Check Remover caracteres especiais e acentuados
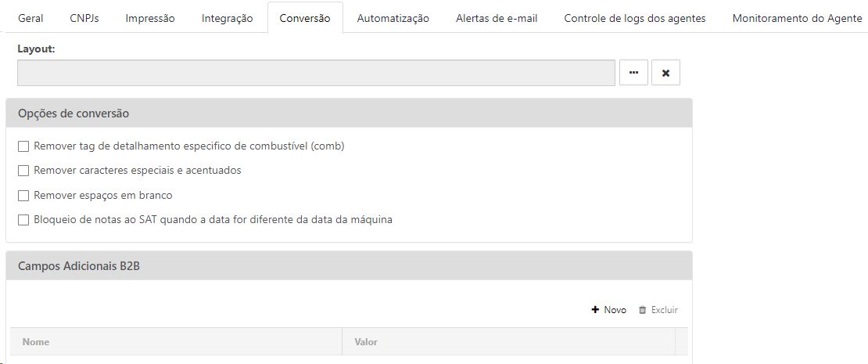 [23, 171]
